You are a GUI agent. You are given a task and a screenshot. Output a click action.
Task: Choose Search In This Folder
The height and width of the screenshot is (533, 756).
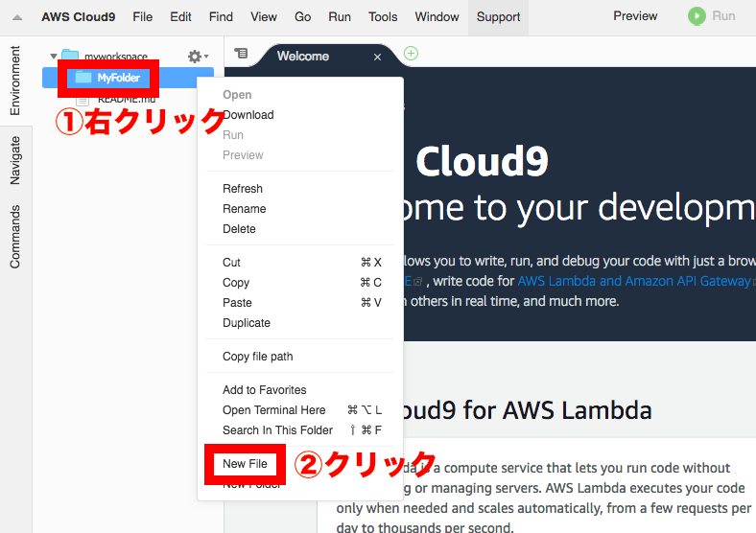[x=300, y=430]
